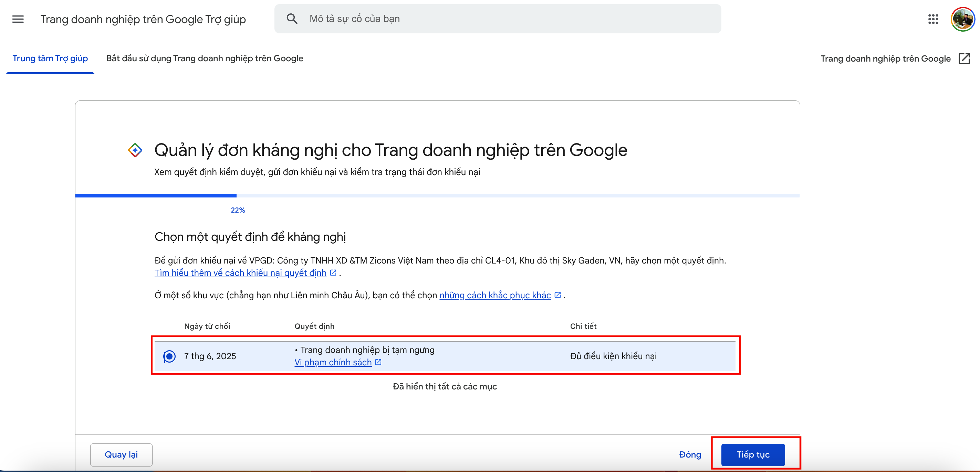The height and width of the screenshot is (472, 980).
Task: Click the search magnifier icon
Action: [292, 19]
